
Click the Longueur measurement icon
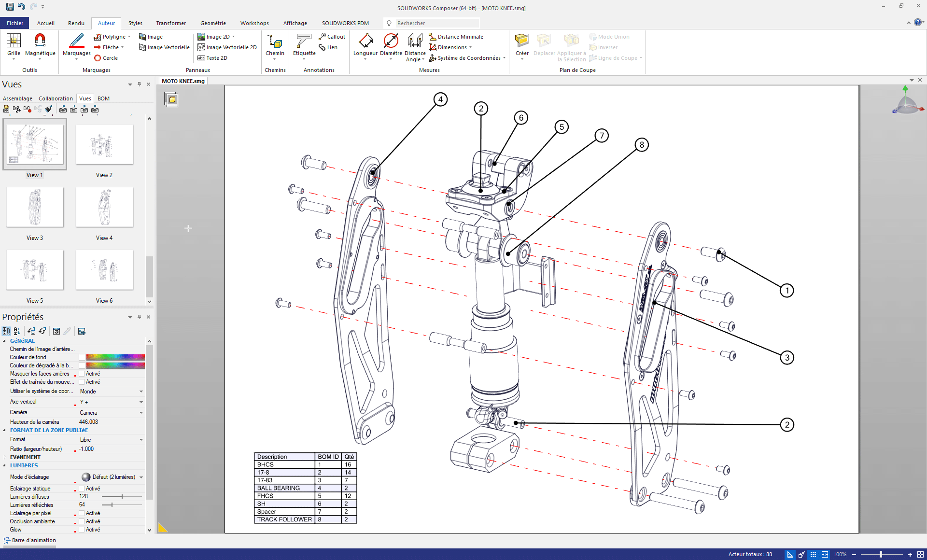point(365,42)
